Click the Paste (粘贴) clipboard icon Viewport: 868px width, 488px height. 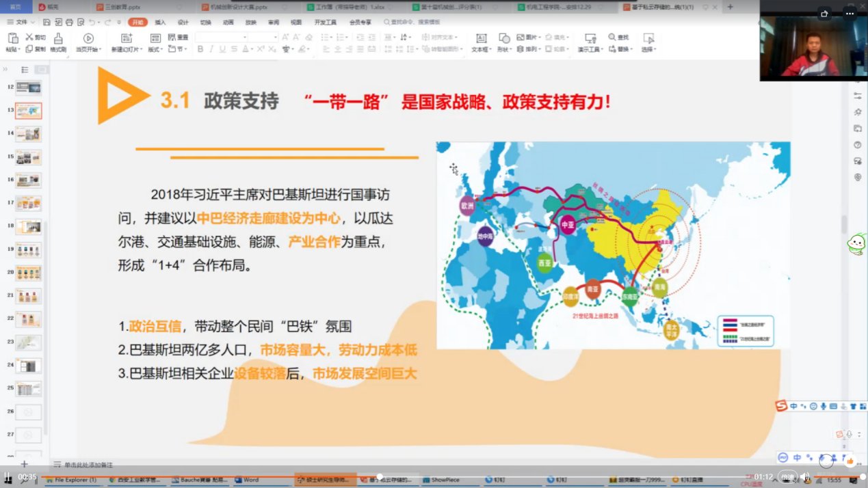[x=12, y=38]
